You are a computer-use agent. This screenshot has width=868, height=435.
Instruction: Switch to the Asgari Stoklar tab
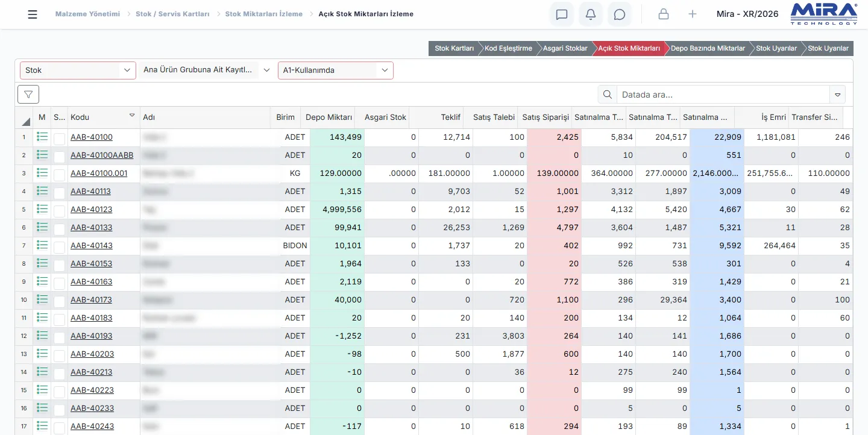pyautogui.click(x=565, y=48)
